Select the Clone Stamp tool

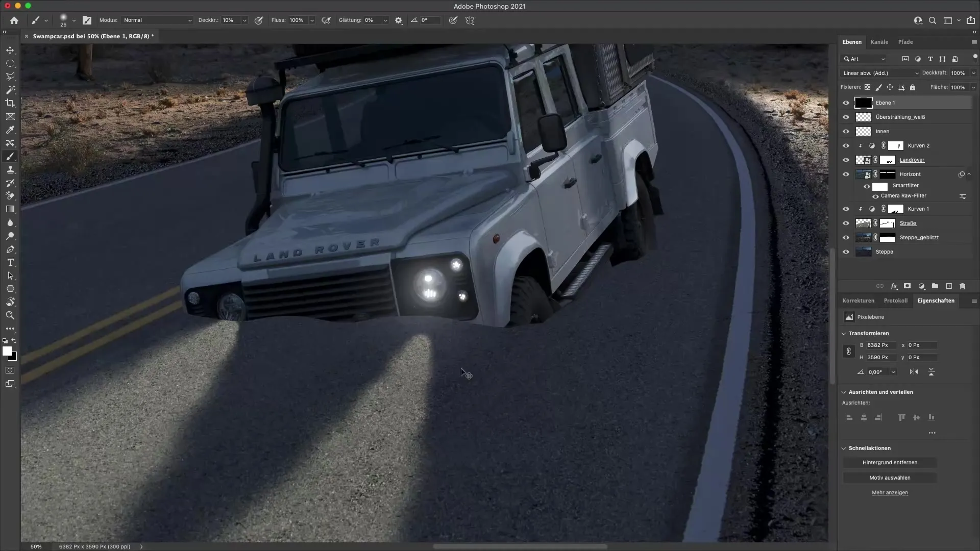(x=10, y=169)
